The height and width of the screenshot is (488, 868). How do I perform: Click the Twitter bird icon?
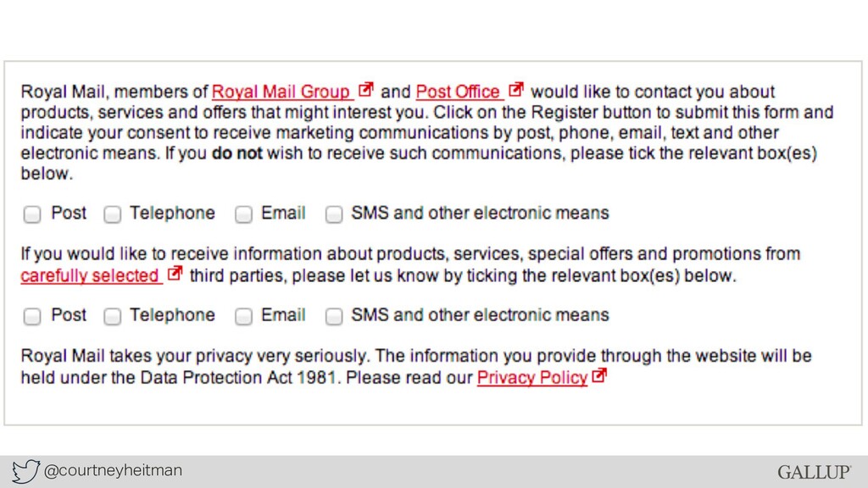click(x=25, y=471)
